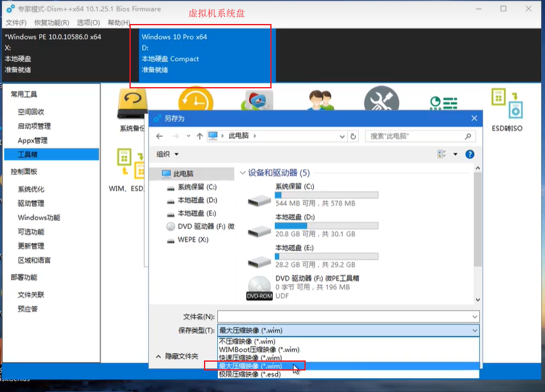Select the DVD 驱动器 (F:) drive tile

[x=303, y=287]
